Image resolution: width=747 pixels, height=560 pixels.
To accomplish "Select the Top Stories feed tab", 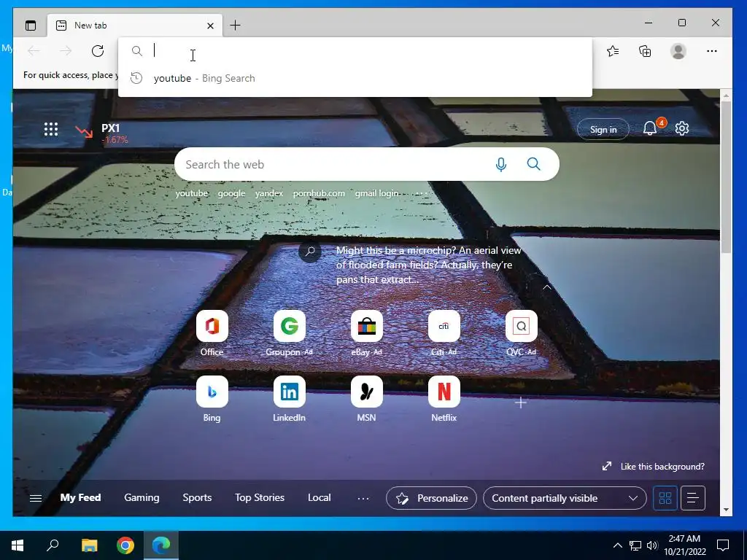I will [260, 497].
